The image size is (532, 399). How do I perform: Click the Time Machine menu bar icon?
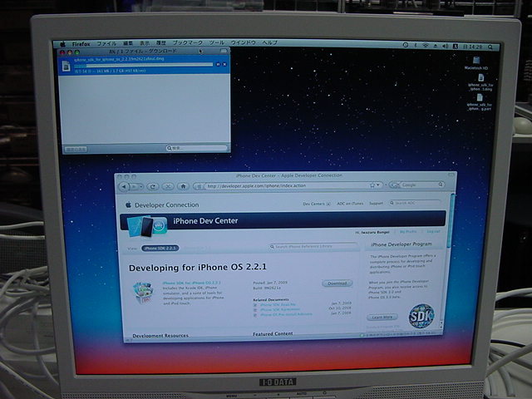[x=406, y=45]
